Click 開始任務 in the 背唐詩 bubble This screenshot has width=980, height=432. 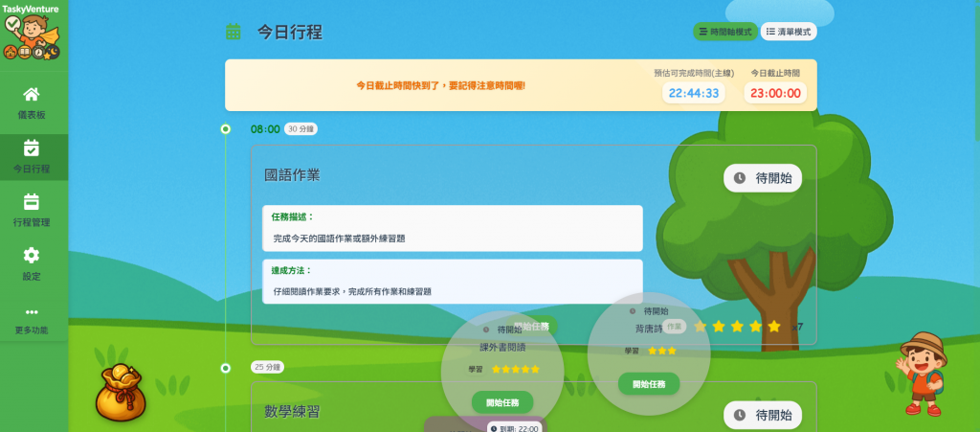(649, 384)
